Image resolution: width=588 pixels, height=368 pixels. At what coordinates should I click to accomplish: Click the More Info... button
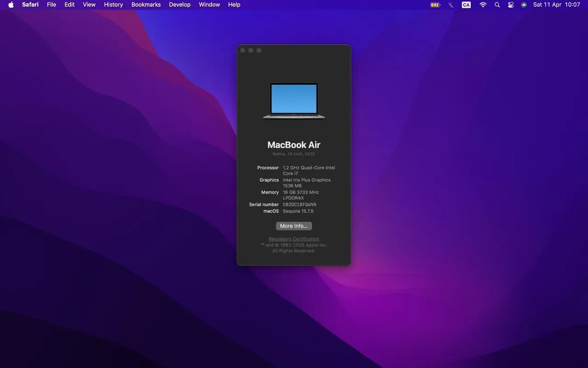[x=294, y=226]
